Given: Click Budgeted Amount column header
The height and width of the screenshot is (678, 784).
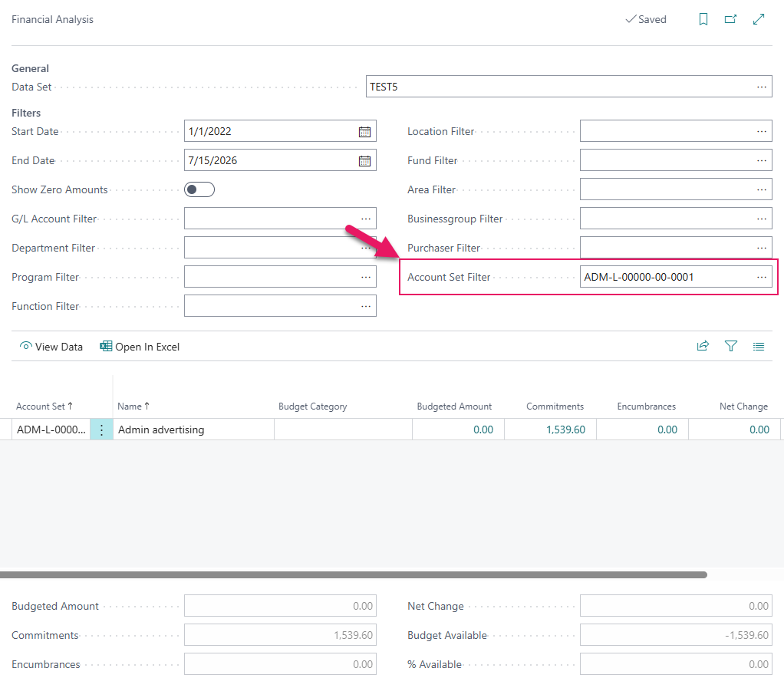Looking at the screenshot, I should (x=454, y=406).
